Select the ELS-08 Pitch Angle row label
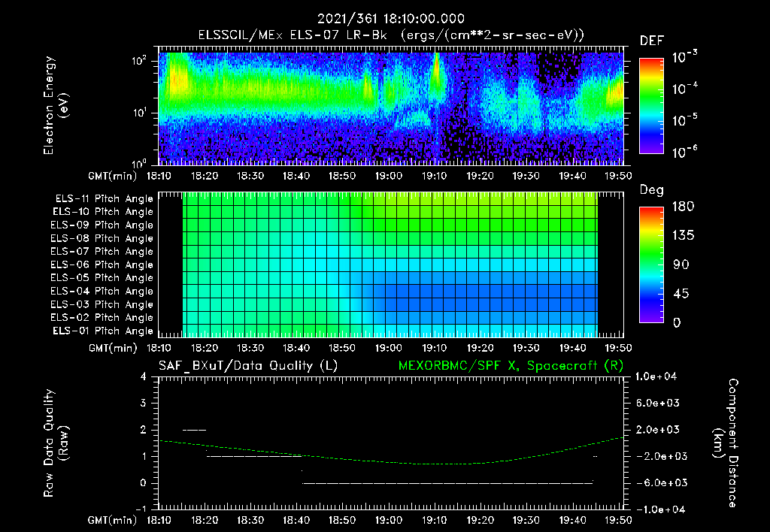 (x=102, y=238)
